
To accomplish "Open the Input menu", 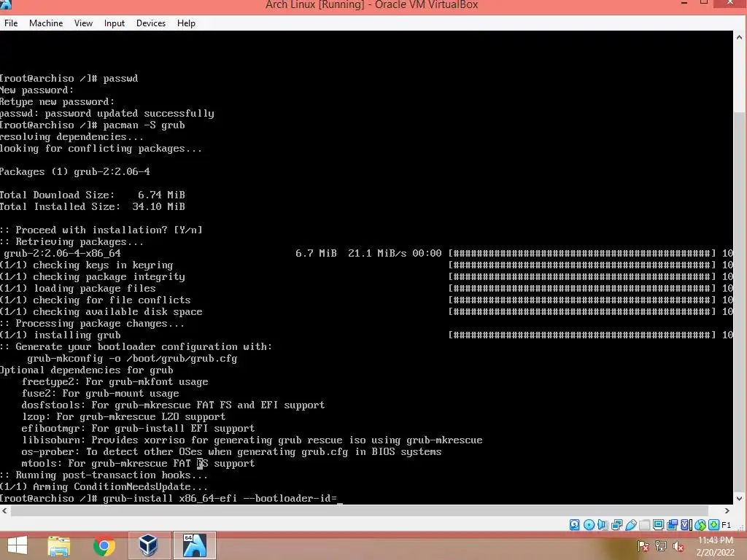I will pos(115,23).
